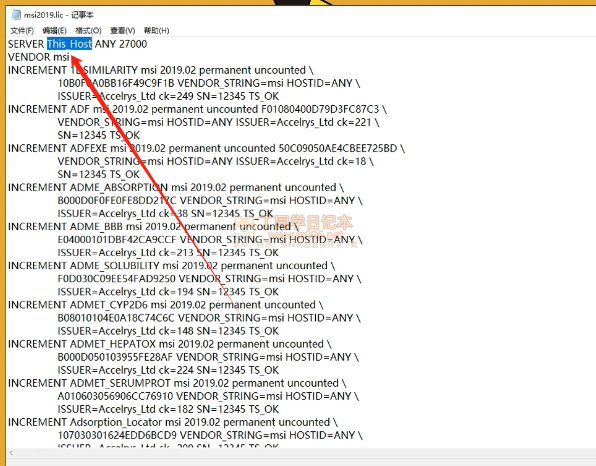Image resolution: width=596 pixels, height=466 pixels.
Task: Click the key B000D0F0FE0FE8DD217C
Action: tap(117, 200)
